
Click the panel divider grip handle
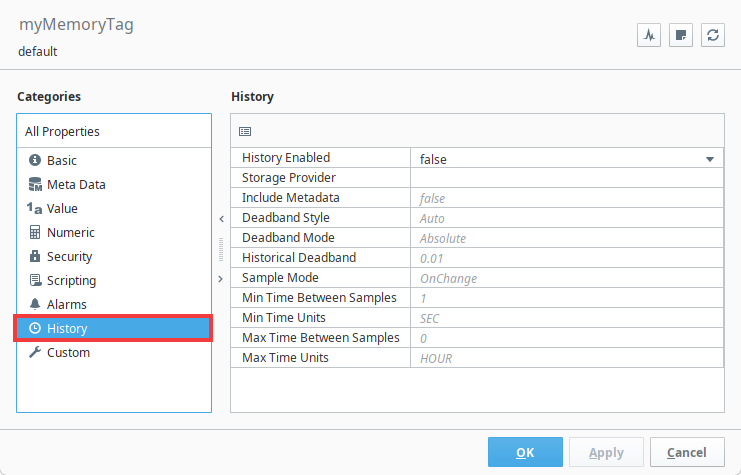click(221, 249)
